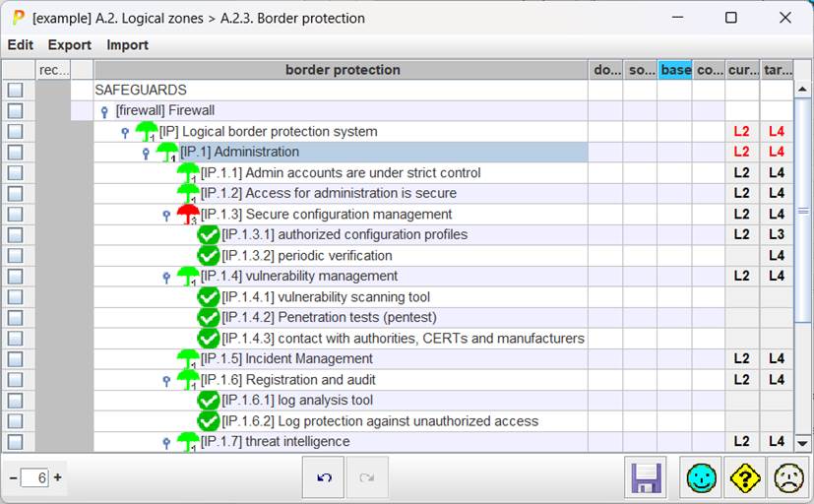The height and width of the screenshot is (504, 814).
Task: Tick the checkbox for [IP.1.7] threat intelligence row
Action: coord(16,442)
